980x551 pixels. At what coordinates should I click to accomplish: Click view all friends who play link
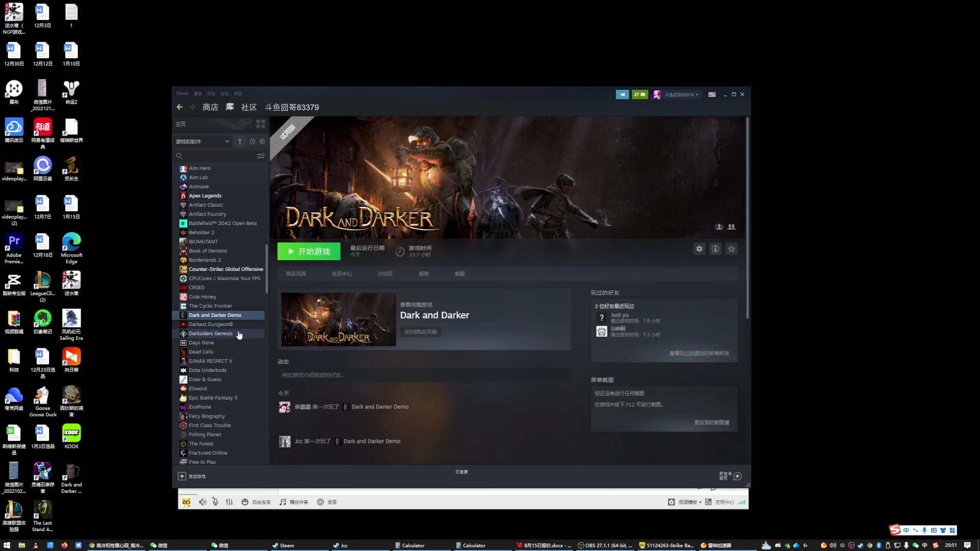point(699,353)
